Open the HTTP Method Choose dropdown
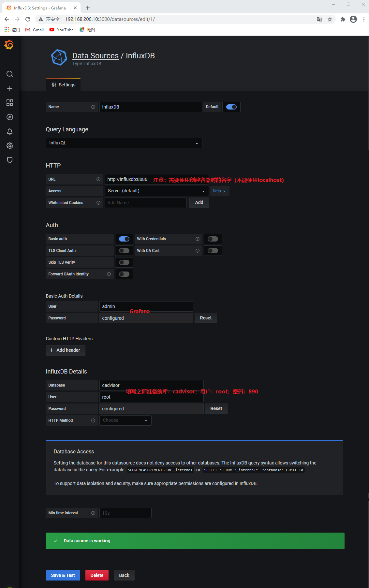This screenshot has height=588, width=369. coord(125,420)
